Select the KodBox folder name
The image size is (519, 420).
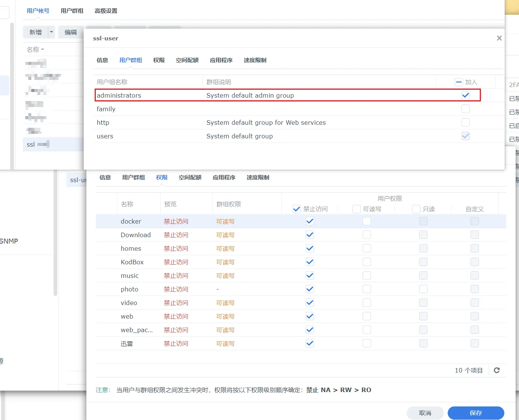click(x=132, y=262)
